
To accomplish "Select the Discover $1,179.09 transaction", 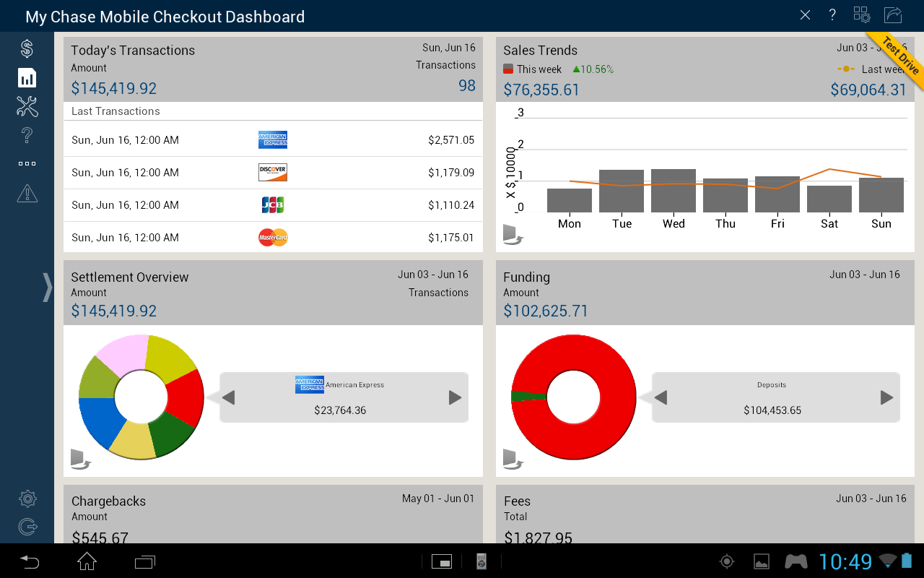I will [273, 173].
